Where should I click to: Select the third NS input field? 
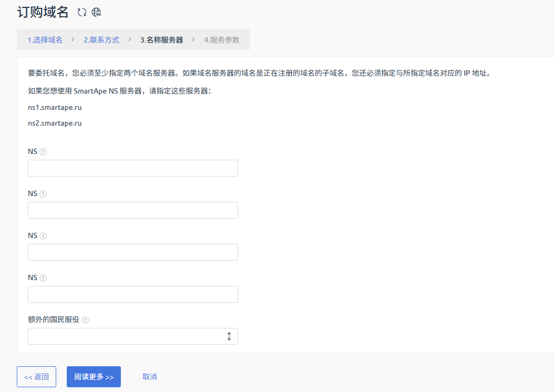point(133,252)
